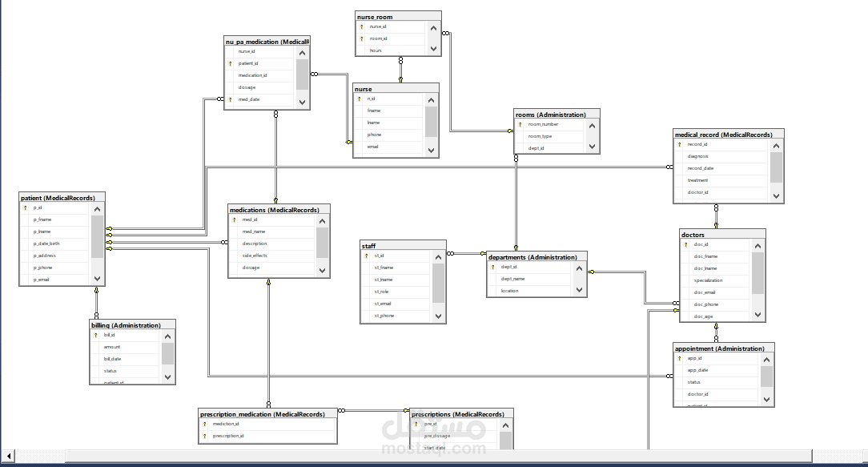The image size is (868, 467).
Task: Select the medication_id column in nu_pa_medication
Action: (259, 75)
